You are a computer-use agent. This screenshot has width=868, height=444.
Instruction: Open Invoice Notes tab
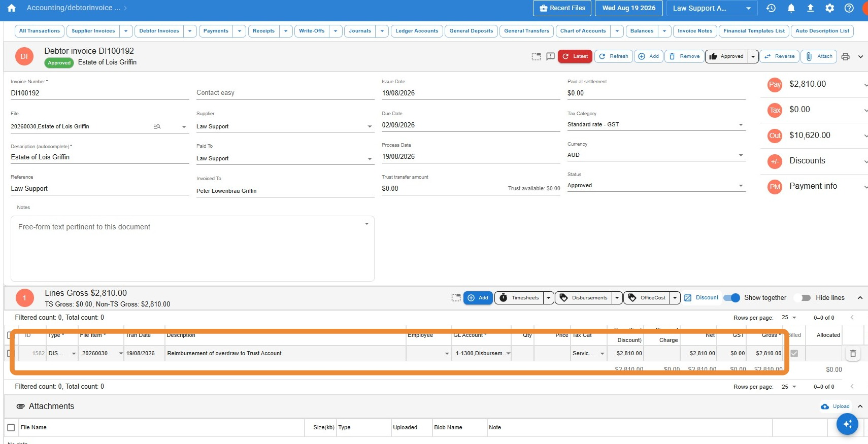[695, 31]
